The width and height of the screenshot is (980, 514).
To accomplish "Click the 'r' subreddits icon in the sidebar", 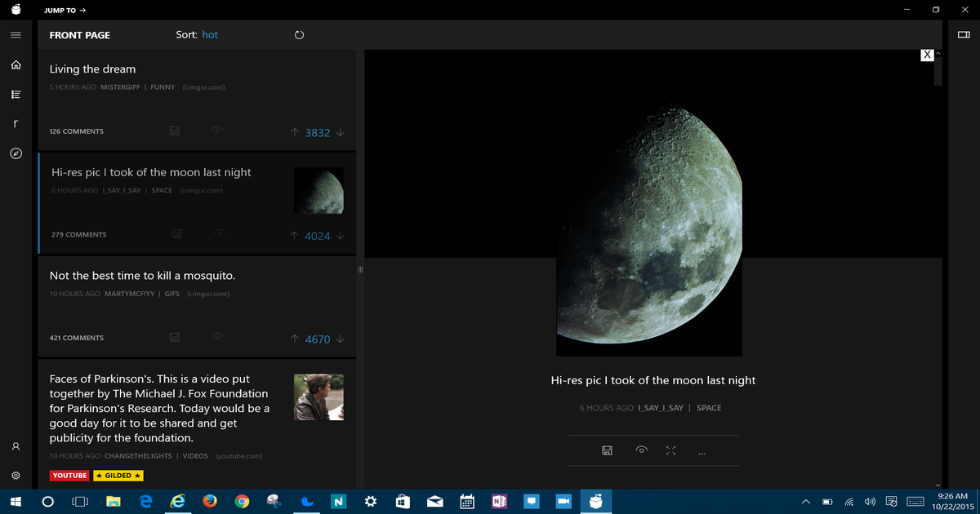I will [x=16, y=123].
